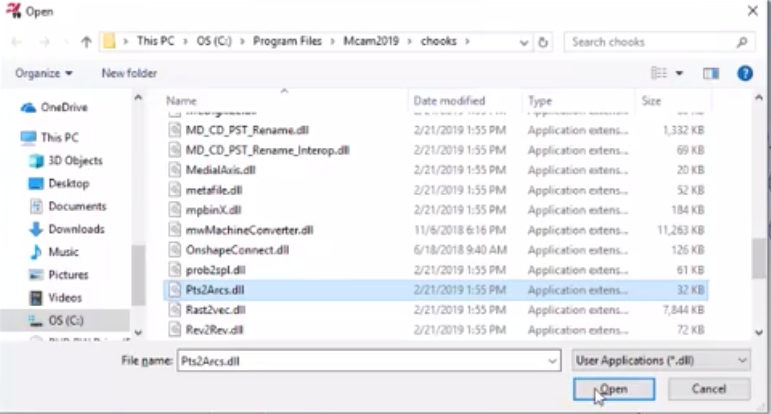Refresh the chooks folder listing

[x=543, y=42]
